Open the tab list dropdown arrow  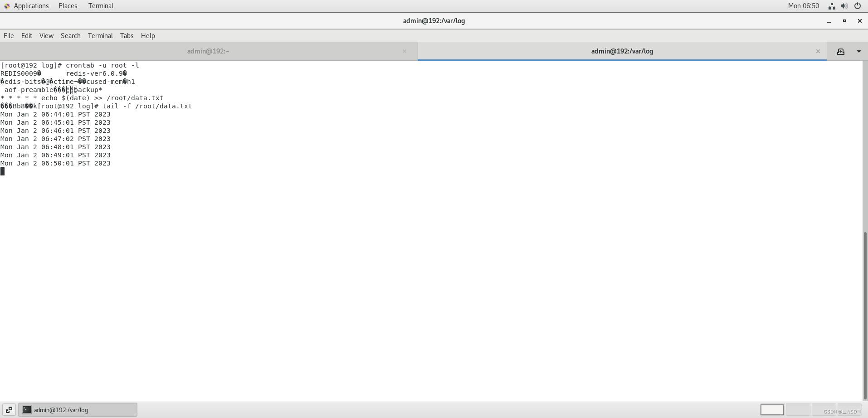[x=858, y=51]
